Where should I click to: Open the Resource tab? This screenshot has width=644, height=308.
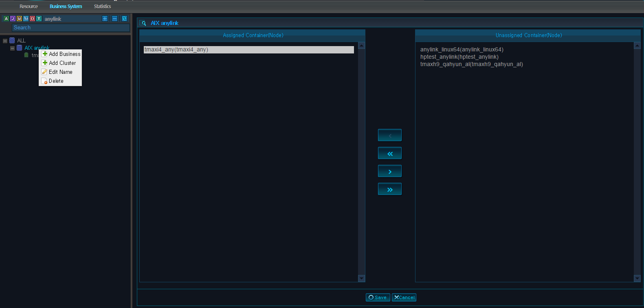pos(29,7)
